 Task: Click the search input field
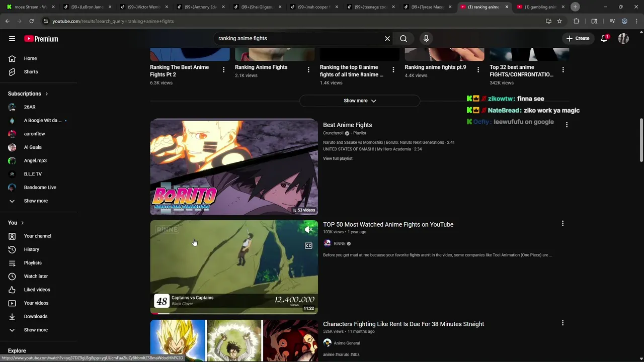pyautogui.click(x=299, y=38)
